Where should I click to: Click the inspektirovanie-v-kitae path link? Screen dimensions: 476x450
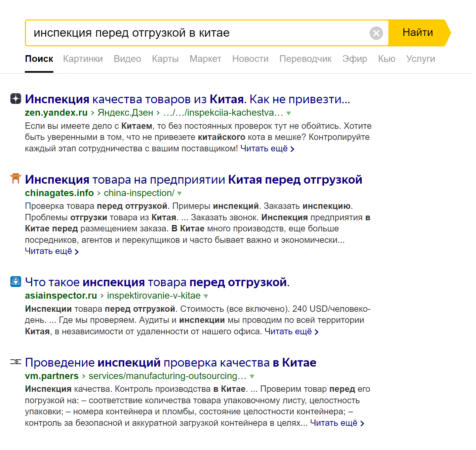click(154, 296)
